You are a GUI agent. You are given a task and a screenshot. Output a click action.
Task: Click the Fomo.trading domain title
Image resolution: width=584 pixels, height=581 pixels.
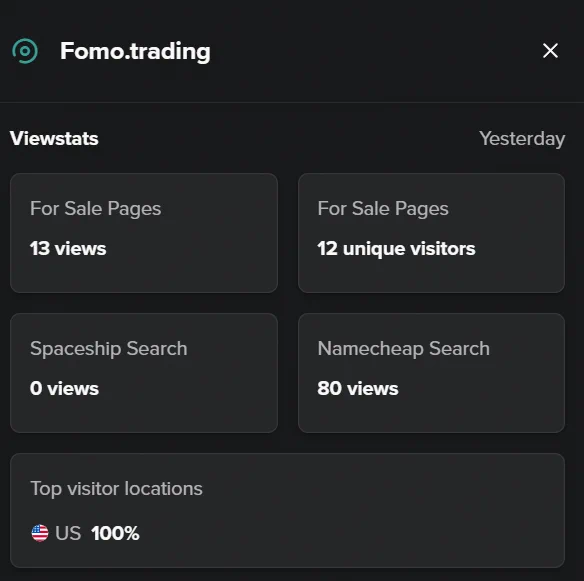tap(135, 51)
